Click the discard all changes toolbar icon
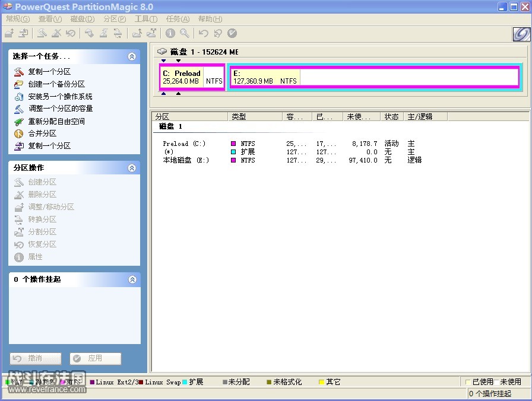This screenshot has width=532, height=401. 218,33
